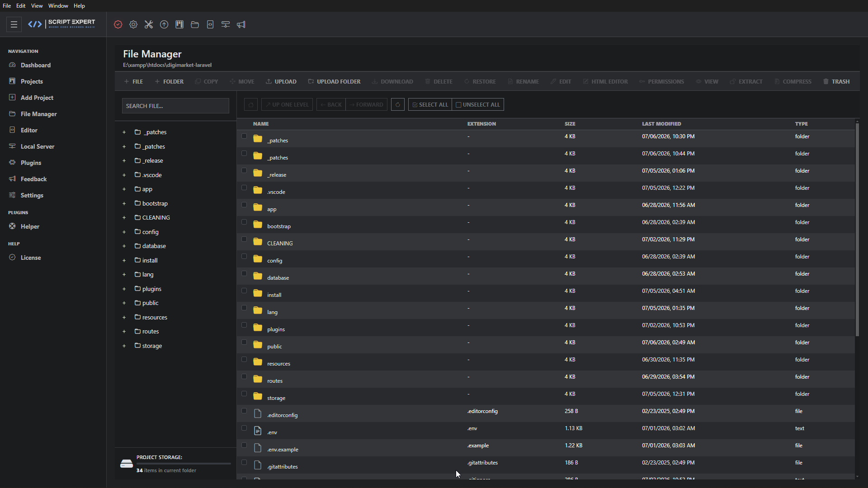Viewport: 868px width, 488px height.
Task: Click the server icon in top toolbar
Action: [226, 24]
